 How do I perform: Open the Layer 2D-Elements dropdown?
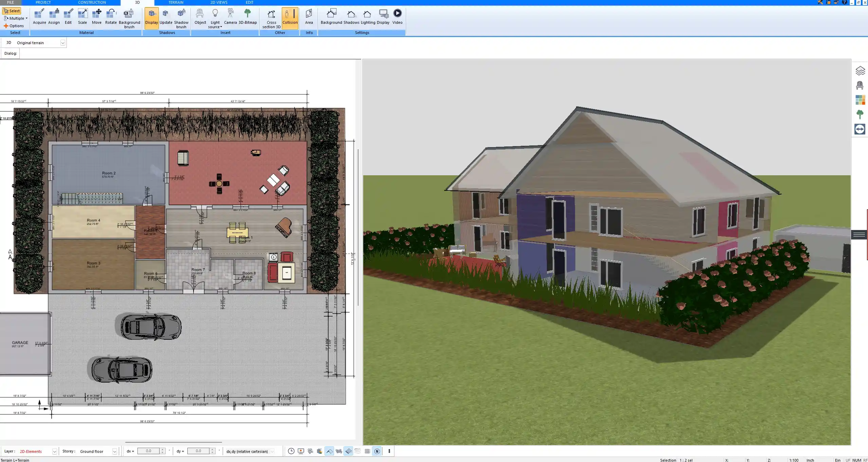[54, 451]
